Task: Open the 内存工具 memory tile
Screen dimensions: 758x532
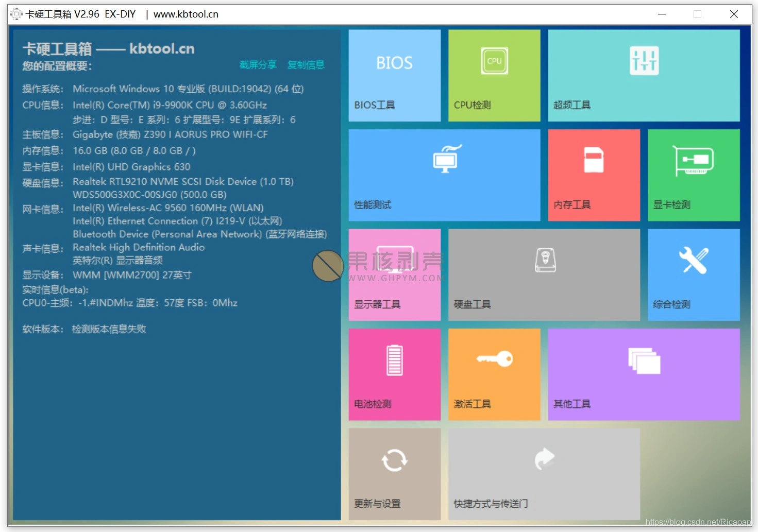Action: pos(594,175)
